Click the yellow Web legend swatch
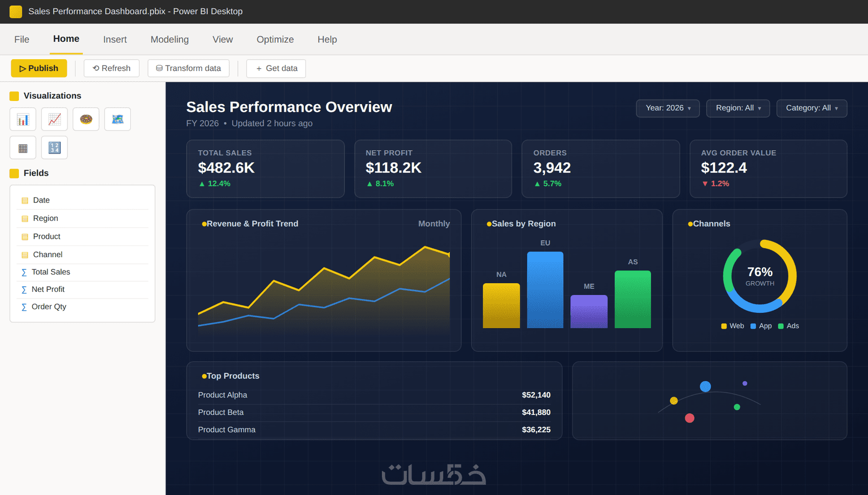 (x=724, y=326)
